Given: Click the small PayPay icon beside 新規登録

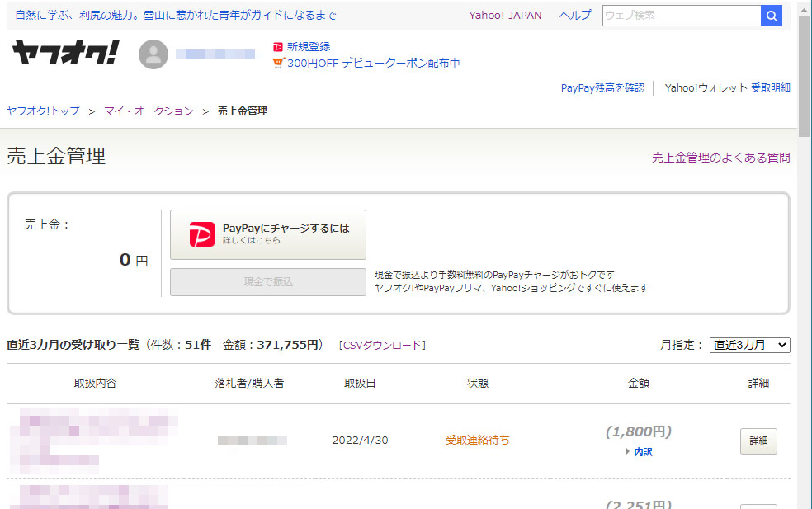Looking at the screenshot, I should click(x=278, y=47).
